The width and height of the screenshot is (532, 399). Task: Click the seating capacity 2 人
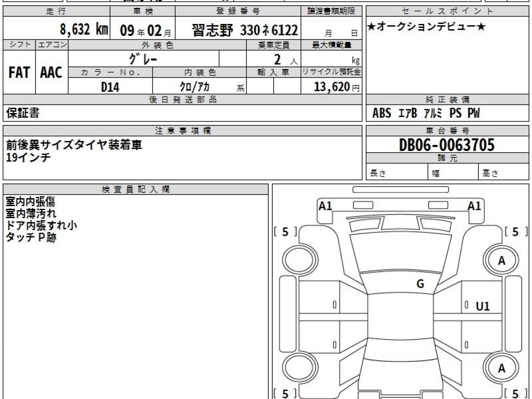[285, 60]
